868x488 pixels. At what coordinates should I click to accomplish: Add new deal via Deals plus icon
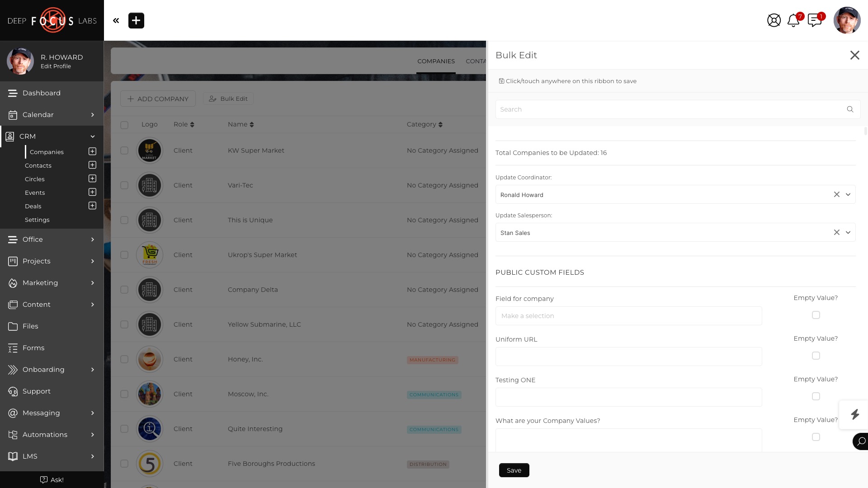(92, 206)
